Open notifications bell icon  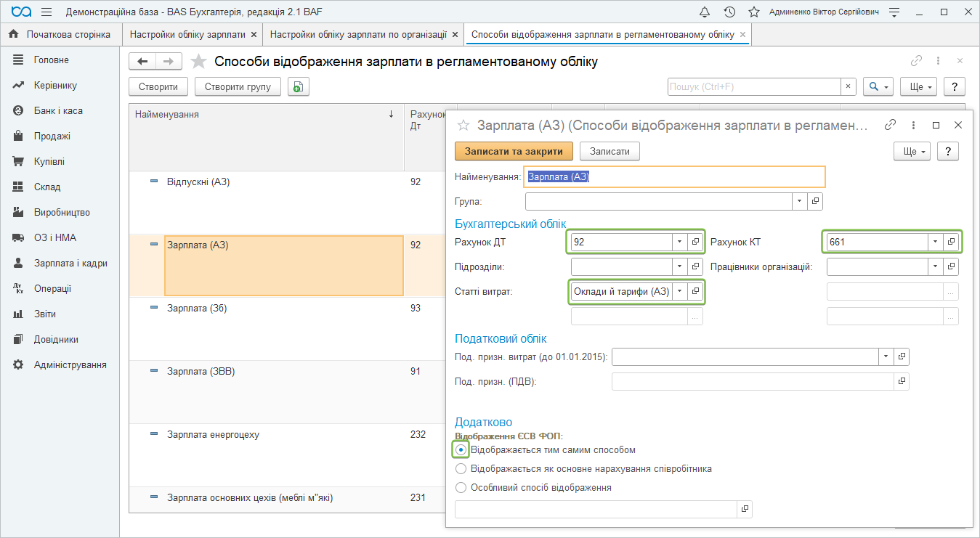point(704,12)
